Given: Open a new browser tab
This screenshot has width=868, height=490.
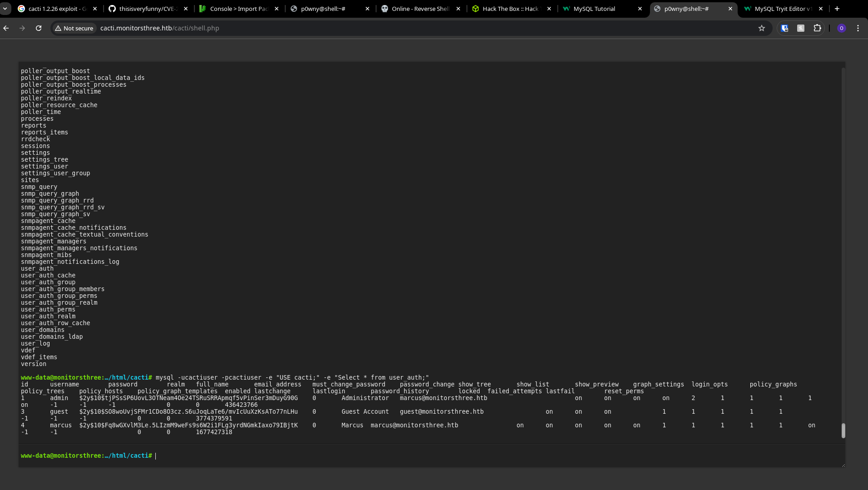Looking at the screenshot, I should point(837,9).
